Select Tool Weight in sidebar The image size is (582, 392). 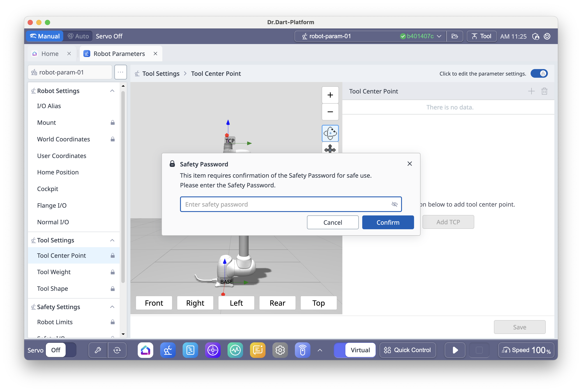pos(54,272)
